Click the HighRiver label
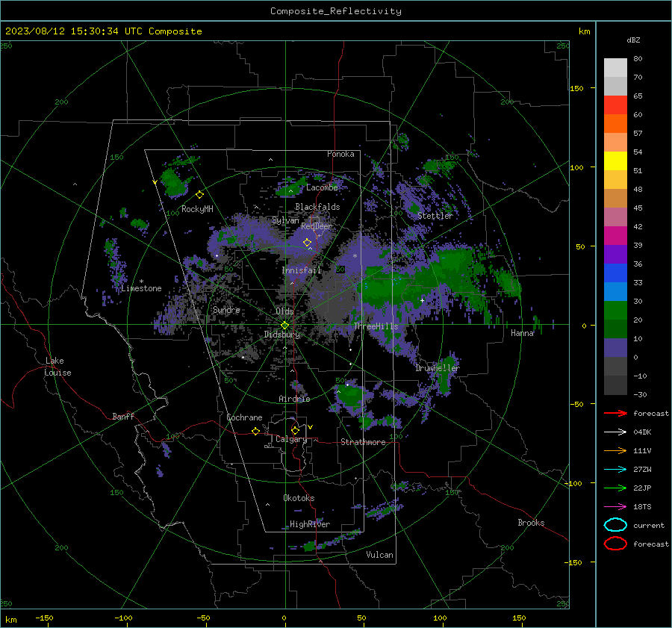This screenshot has width=672, height=628. (x=310, y=524)
